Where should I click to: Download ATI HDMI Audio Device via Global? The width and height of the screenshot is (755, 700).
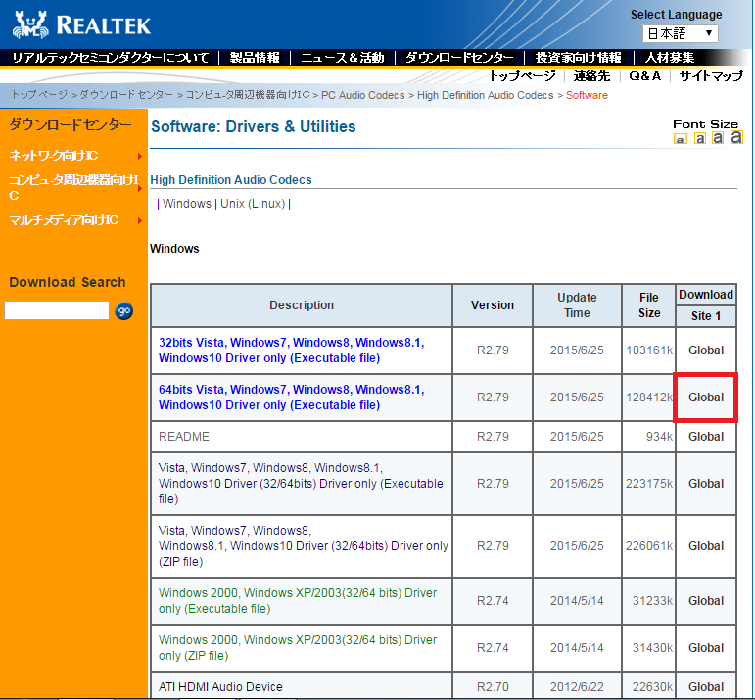706,687
